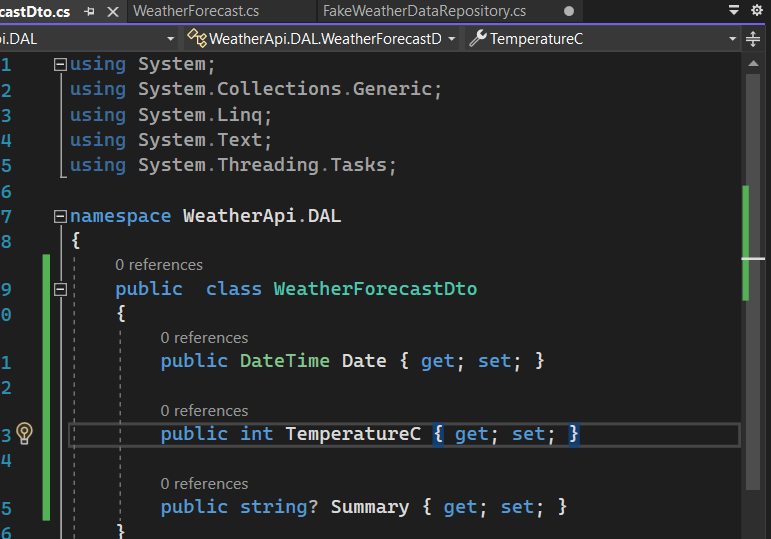Viewport: 771px width, 539px height.
Task: Open the lightbulb quick actions
Action: [x=25, y=433]
